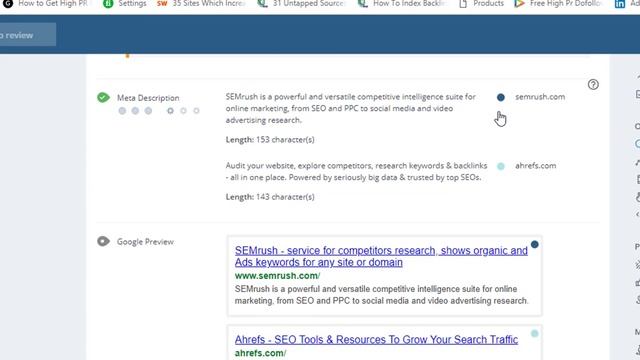Select first dot under Meta Description

pyautogui.click(x=122, y=111)
